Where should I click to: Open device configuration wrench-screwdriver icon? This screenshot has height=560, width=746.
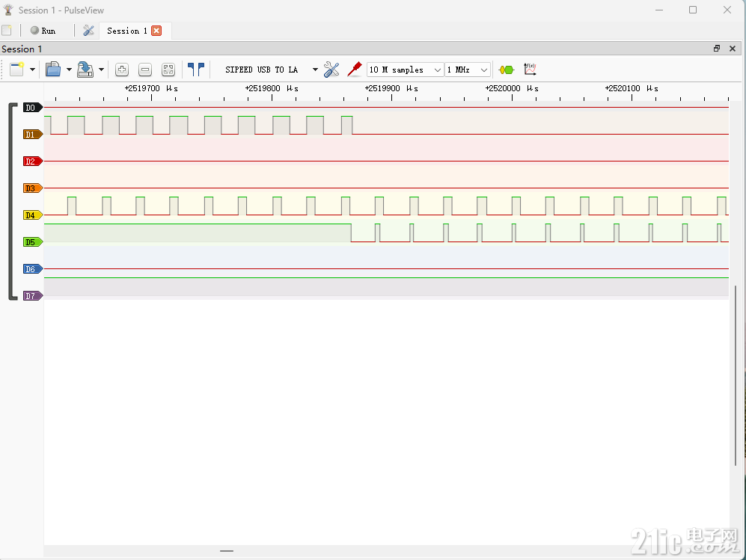(x=331, y=70)
